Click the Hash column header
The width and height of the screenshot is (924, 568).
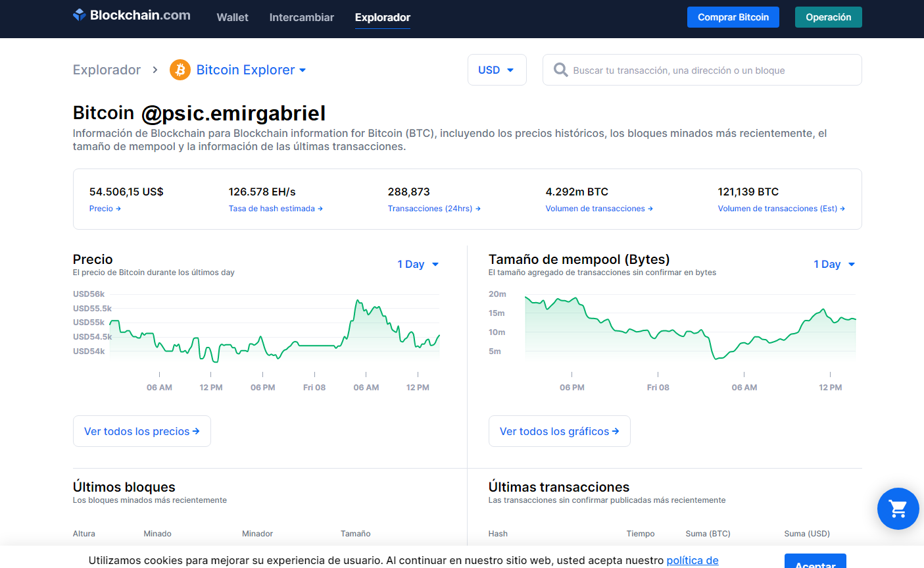pos(498,534)
